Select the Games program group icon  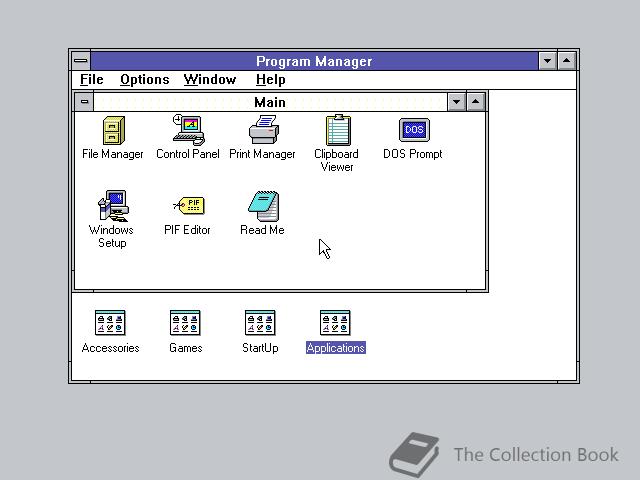click(x=185, y=322)
